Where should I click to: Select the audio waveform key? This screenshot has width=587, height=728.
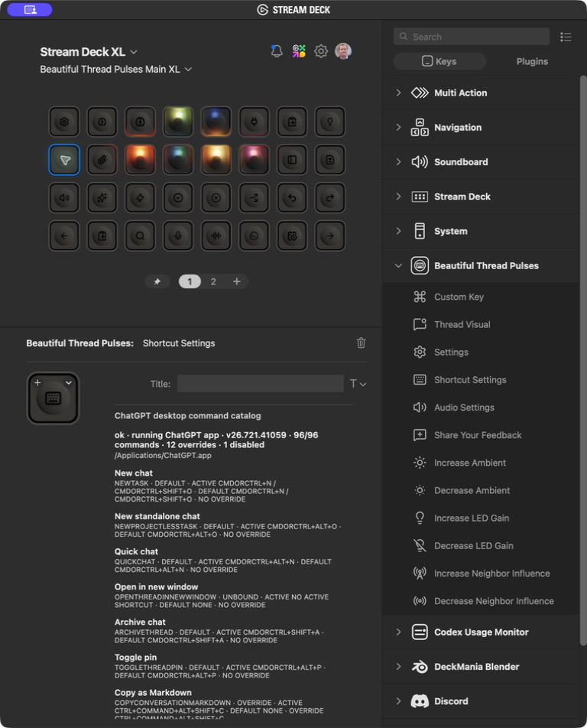pyautogui.click(x=216, y=236)
